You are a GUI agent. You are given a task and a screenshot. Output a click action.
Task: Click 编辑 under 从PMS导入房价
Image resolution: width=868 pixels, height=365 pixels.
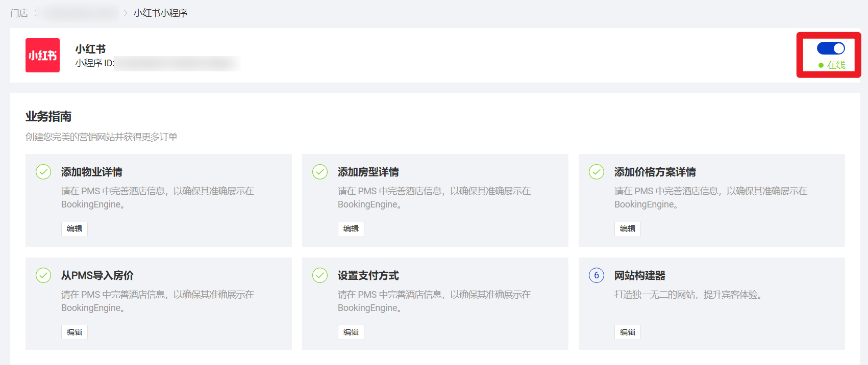(75, 332)
